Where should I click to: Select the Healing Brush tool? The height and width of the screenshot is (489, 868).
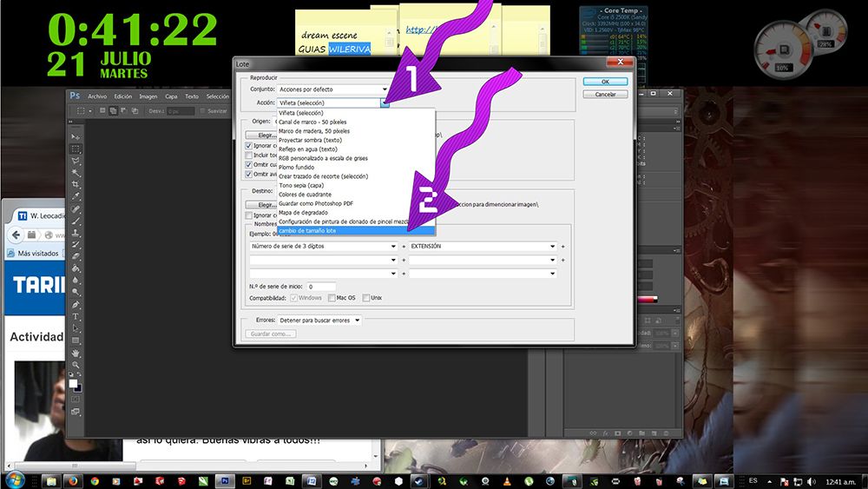coord(76,209)
